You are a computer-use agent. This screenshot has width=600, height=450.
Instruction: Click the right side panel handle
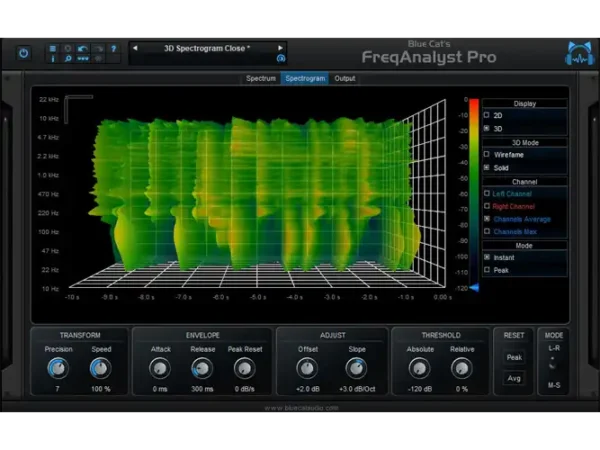[593, 237]
